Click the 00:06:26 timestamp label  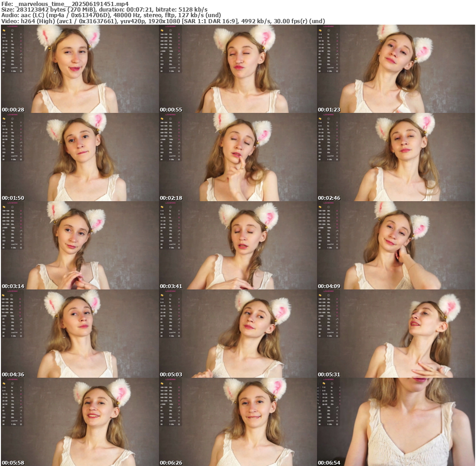click(171, 463)
